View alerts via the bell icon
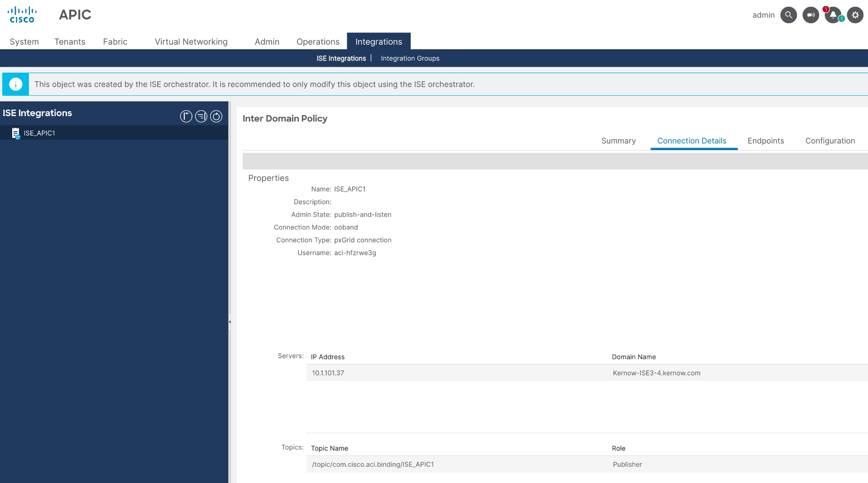Screen dimensions: 868x483 pyautogui.click(x=833, y=15)
